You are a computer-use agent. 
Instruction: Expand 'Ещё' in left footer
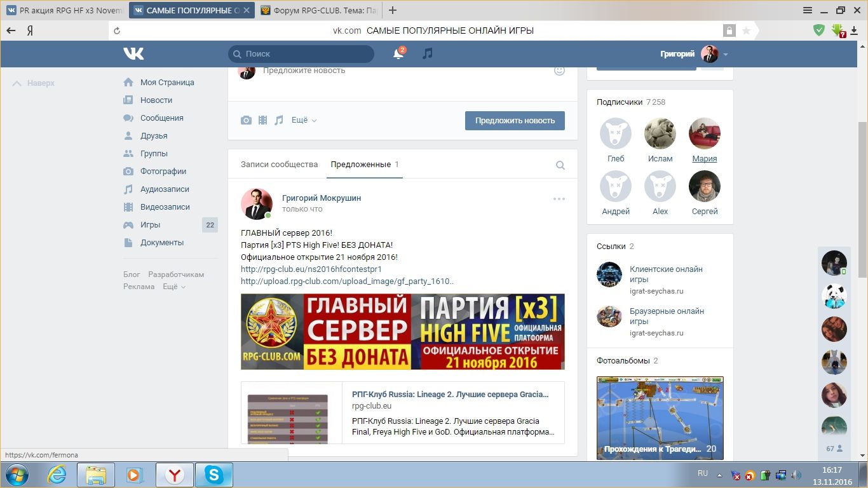174,287
